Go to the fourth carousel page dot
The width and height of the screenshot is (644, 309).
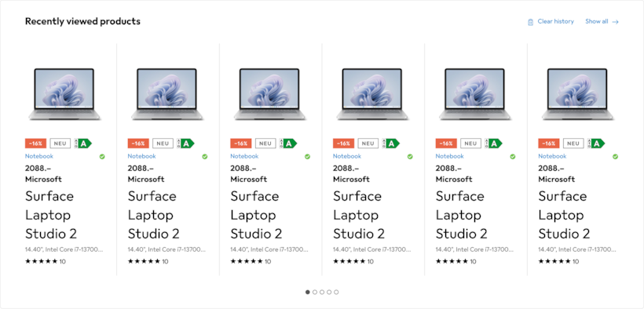[x=329, y=293]
